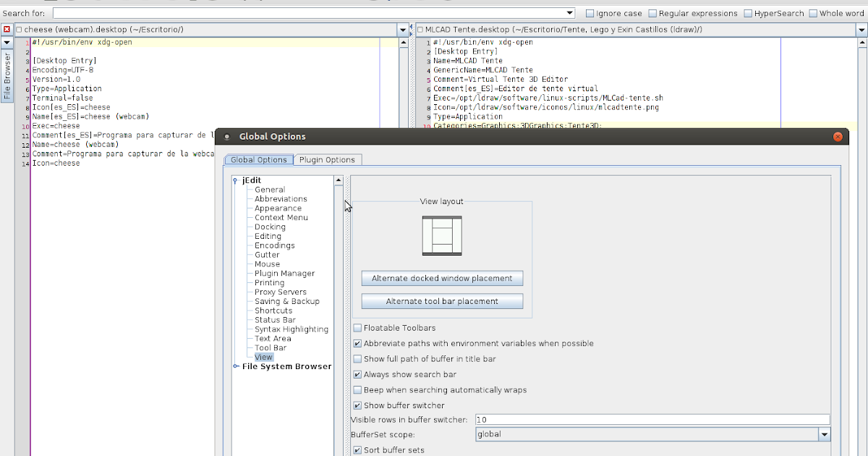Select Encodings options
The image size is (868, 456).
pos(274,245)
